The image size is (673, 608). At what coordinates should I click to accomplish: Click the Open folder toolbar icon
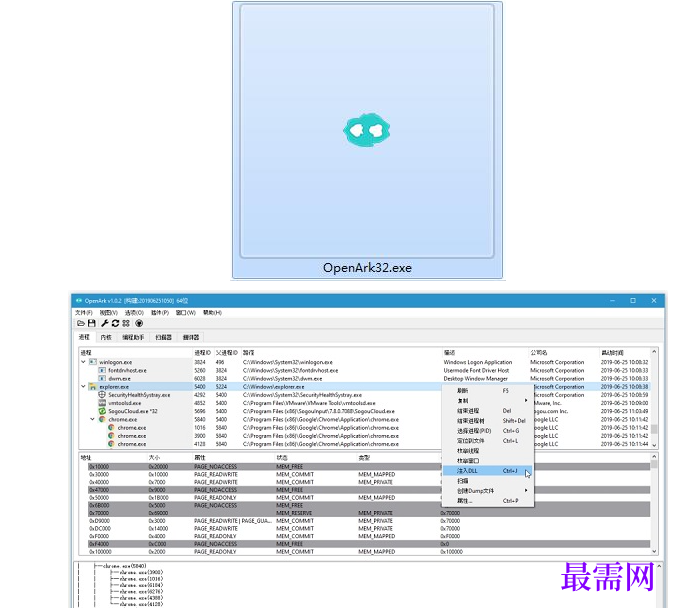tap(81, 323)
